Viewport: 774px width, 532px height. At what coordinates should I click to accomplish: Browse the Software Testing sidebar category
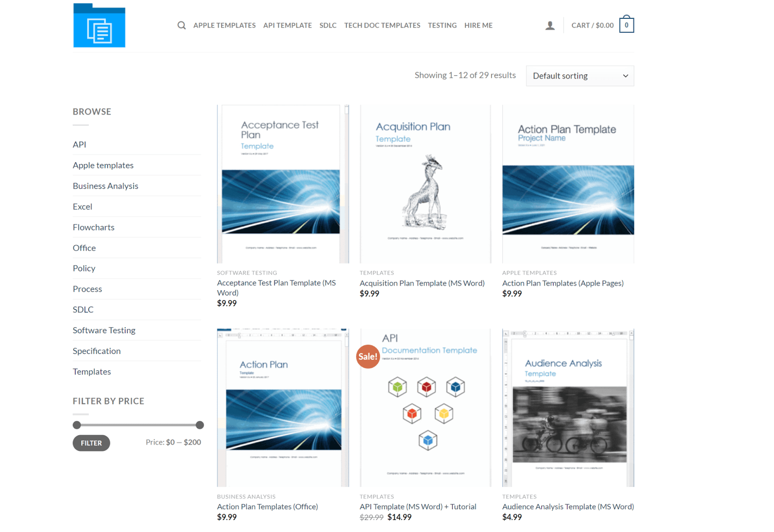tap(104, 330)
